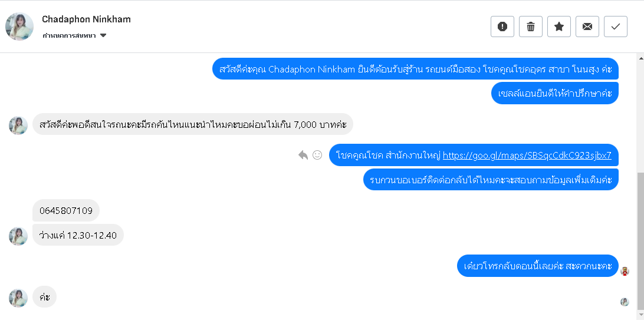Select the welcome greeting message bubble

(x=415, y=69)
